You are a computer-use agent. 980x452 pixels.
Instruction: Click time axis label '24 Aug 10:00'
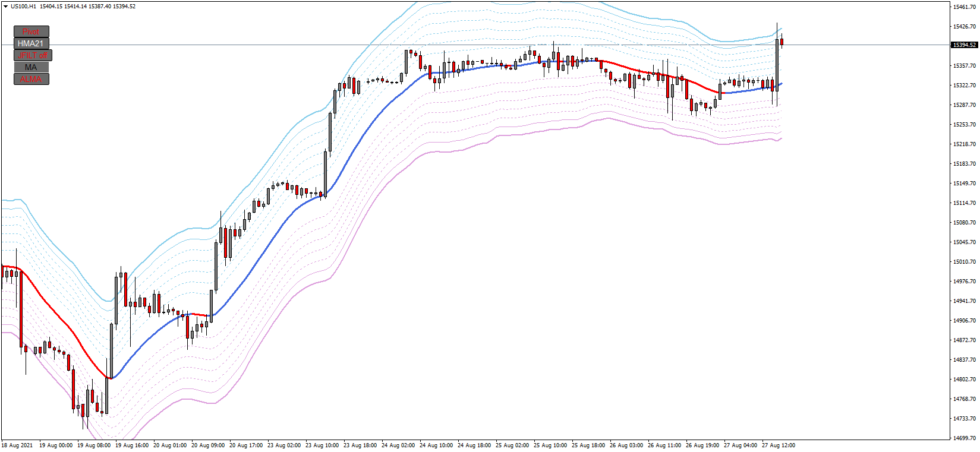click(436, 445)
